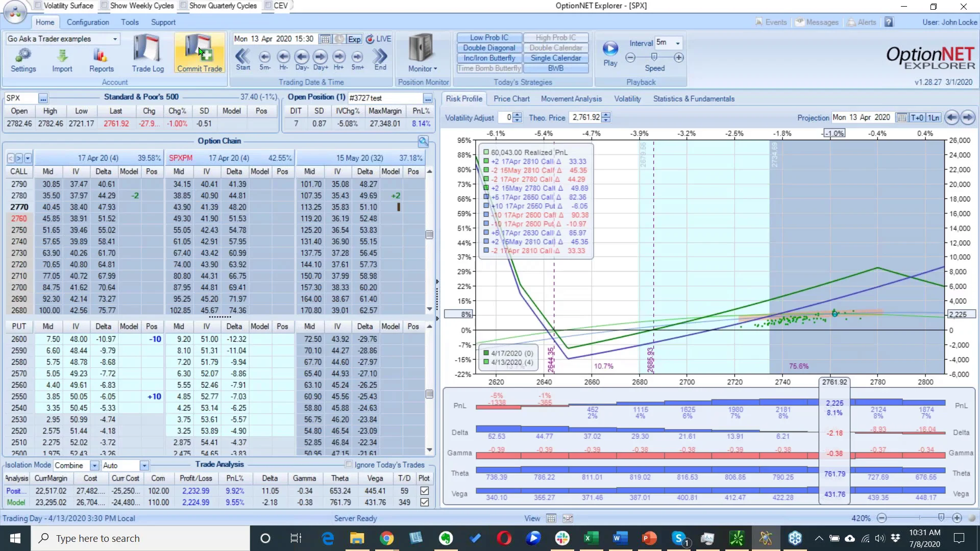This screenshot has height=551, width=980.
Task: Toggle the CEV checkbox
Action: point(268,6)
